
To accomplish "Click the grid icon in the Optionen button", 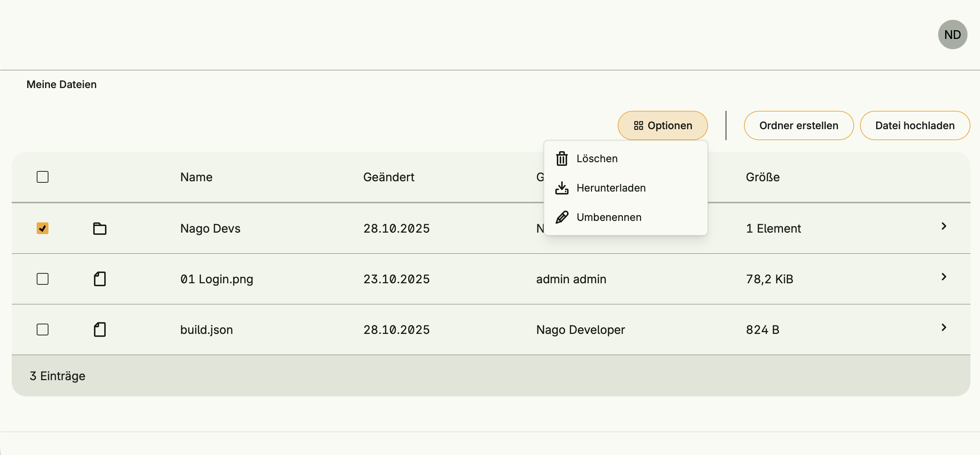I will click(638, 125).
